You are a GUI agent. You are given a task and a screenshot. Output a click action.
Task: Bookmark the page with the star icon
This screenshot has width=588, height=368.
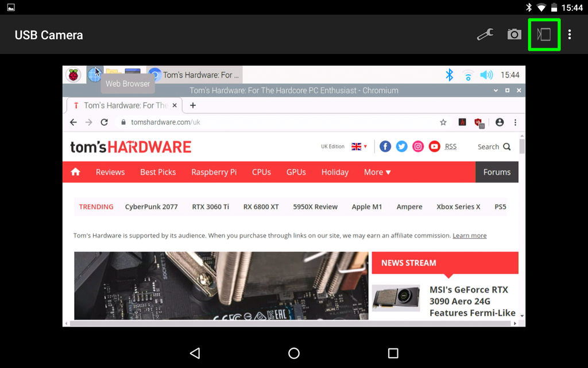(443, 122)
